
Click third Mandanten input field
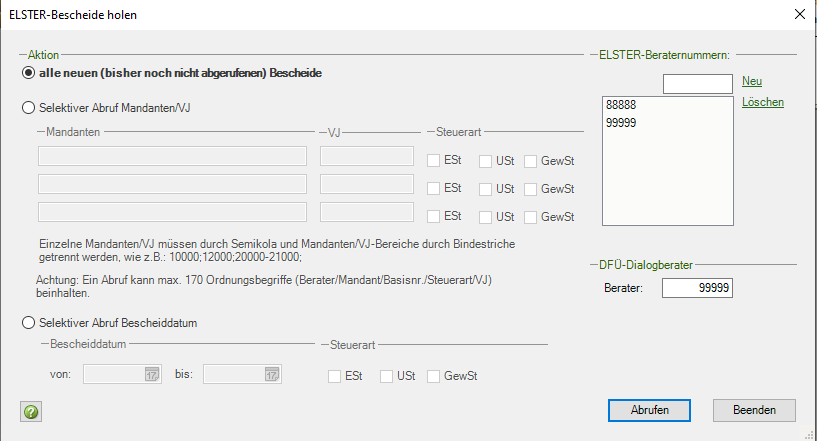click(x=172, y=212)
